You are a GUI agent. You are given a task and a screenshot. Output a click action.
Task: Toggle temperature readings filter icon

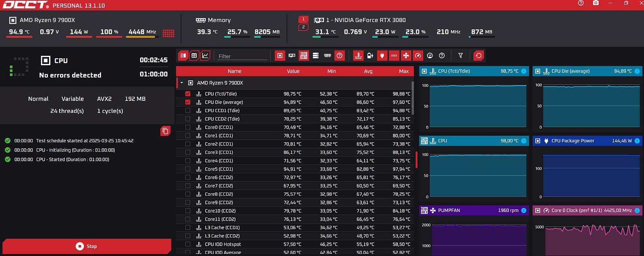[x=358, y=55]
